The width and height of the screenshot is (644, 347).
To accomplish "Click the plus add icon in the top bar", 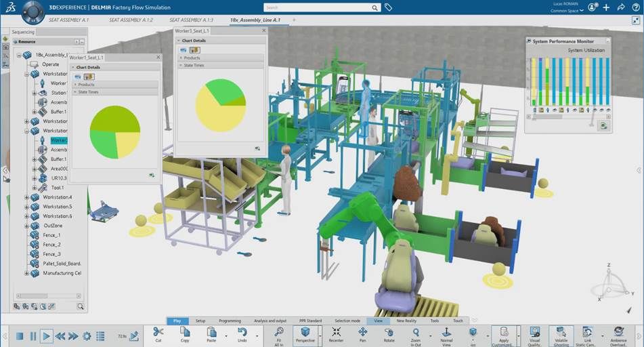I will [606, 7].
